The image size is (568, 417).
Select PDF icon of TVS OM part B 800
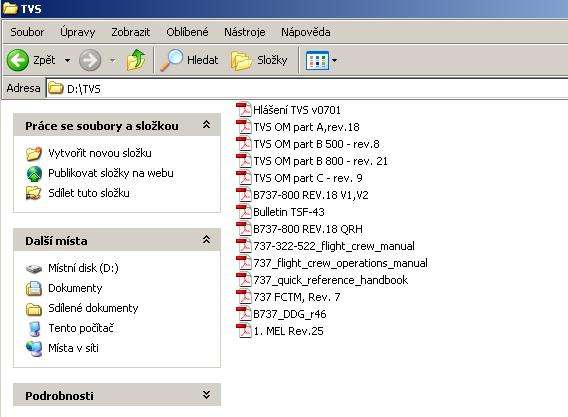244,160
